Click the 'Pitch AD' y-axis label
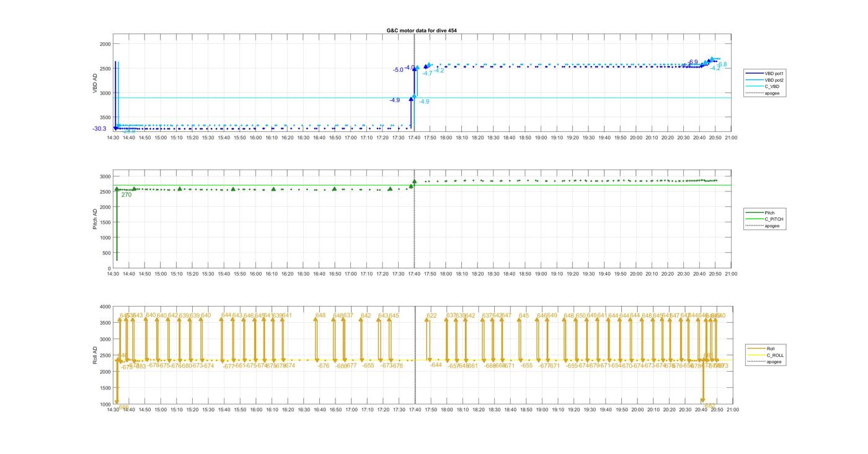This screenshot has height=454, width=868. coord(95,219)
